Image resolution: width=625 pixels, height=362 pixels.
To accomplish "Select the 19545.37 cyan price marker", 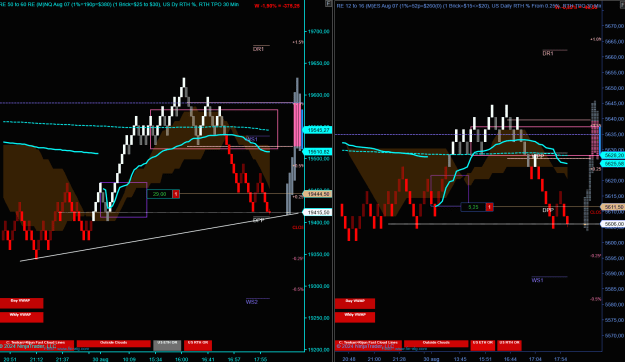I will click(317, 130).
